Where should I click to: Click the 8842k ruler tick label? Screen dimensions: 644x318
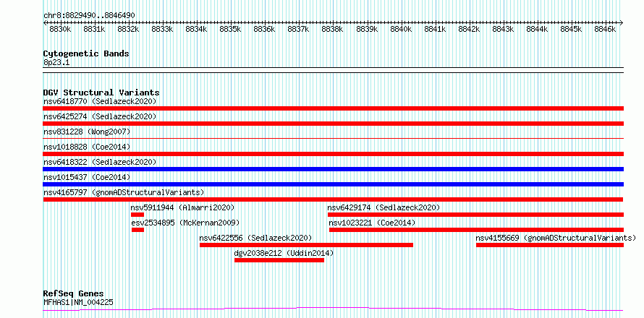(x=469, y=30)
